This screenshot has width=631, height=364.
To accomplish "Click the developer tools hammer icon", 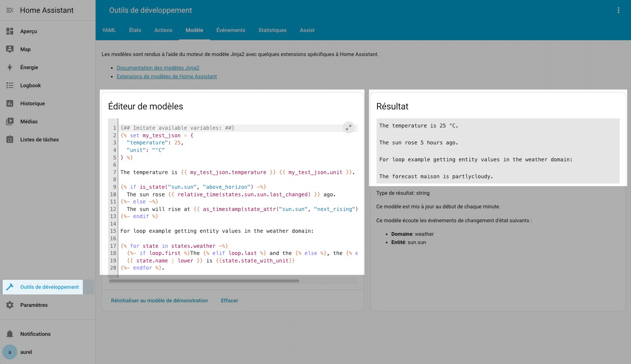I will (x=10, y=287).
